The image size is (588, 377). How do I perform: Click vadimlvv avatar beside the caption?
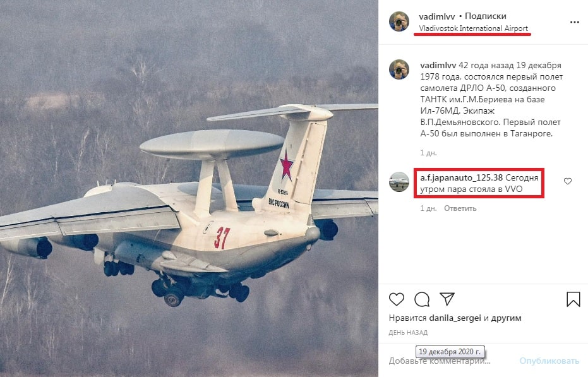399,69
